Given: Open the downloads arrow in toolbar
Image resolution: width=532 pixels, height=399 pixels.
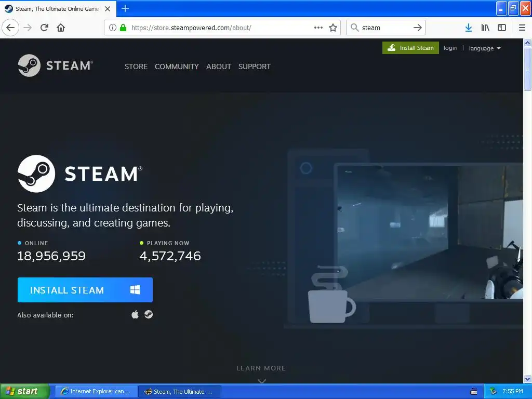Looking at the screenshot, I should click(x=469, y=28).
